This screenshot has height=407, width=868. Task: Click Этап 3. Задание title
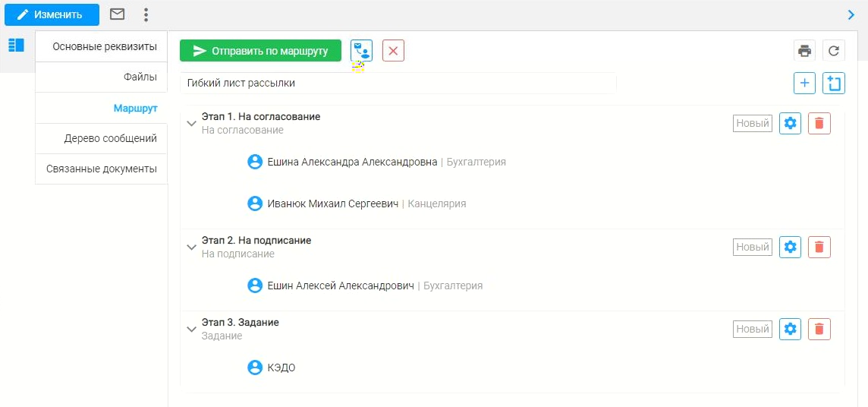coord(241,322)
